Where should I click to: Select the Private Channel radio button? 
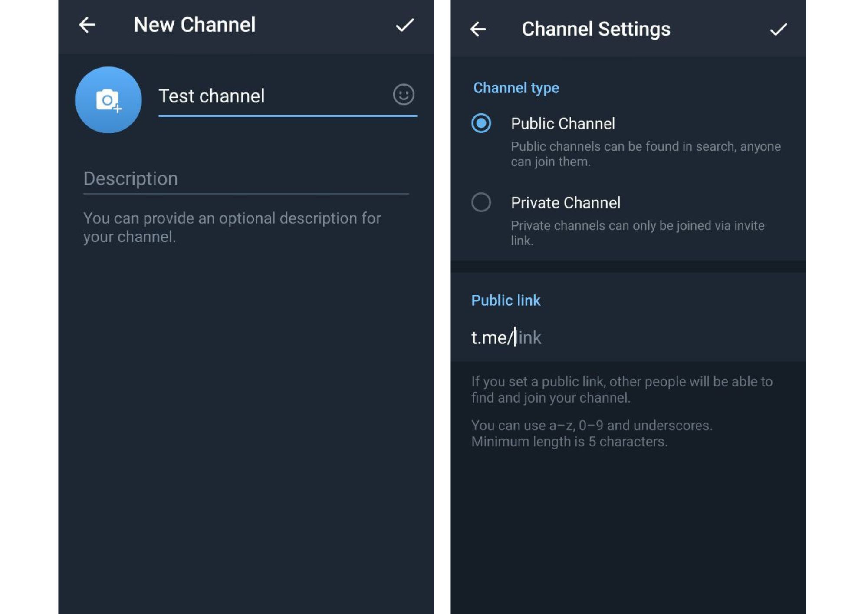(481, 202)
